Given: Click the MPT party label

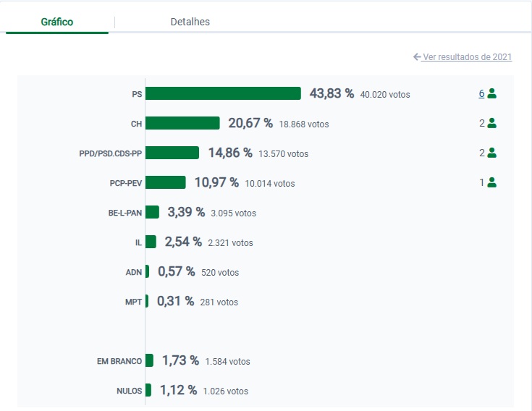Looking at the screenshot, I should point(133,302).
